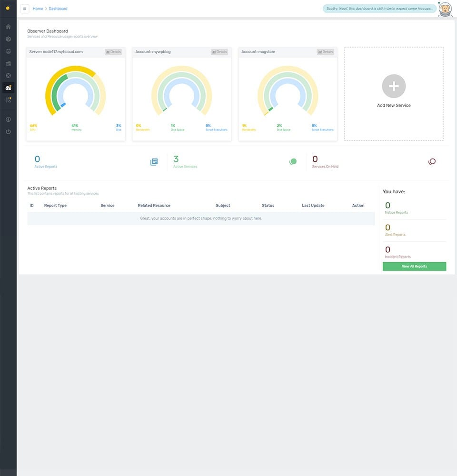Click the edit note icon in sidebar

pos(8,100)
